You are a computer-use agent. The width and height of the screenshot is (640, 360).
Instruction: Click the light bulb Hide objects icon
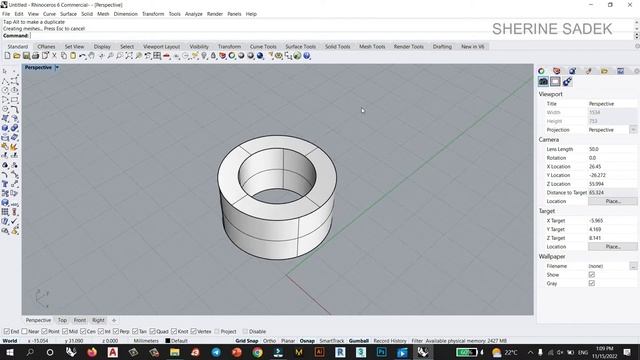click(204, 56)
